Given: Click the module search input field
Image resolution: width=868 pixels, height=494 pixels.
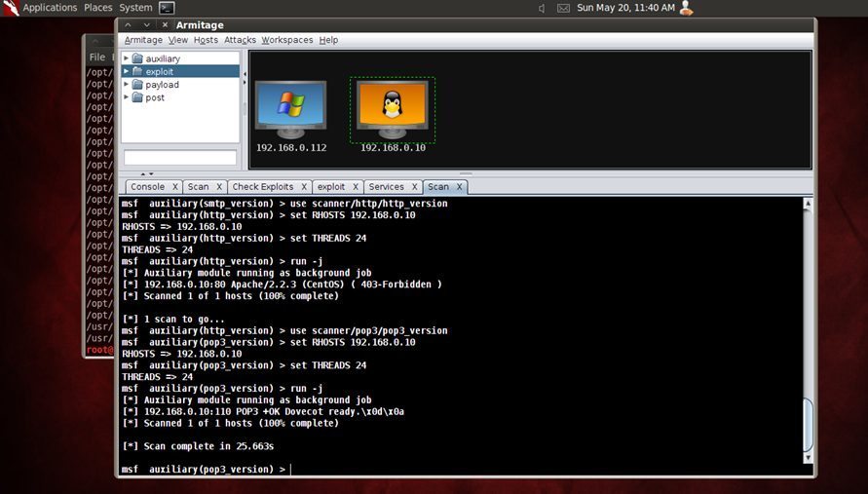Looking at the screenshot, I should pos(180,157).
